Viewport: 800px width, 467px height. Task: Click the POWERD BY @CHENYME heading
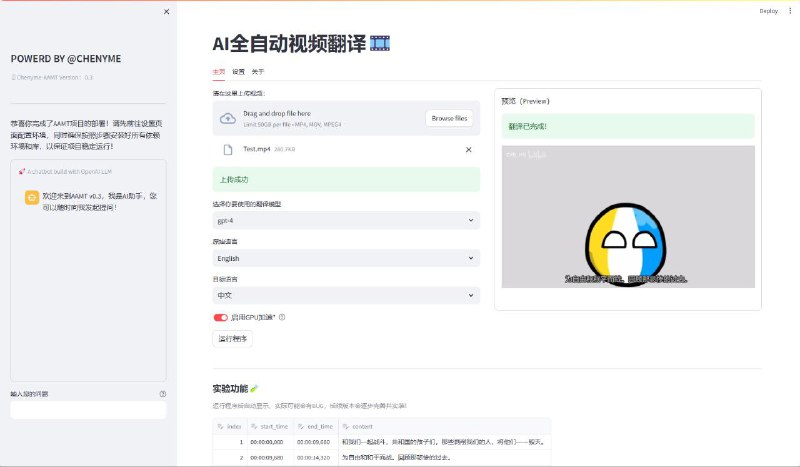point(66,59)
